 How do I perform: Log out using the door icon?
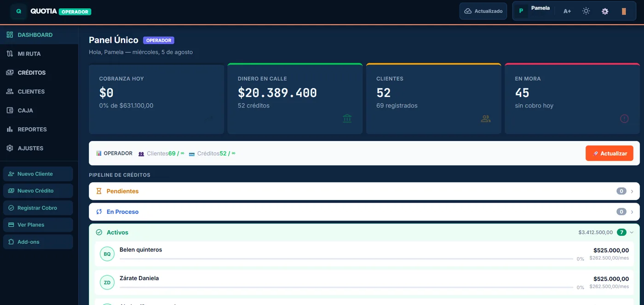(624, 11)
